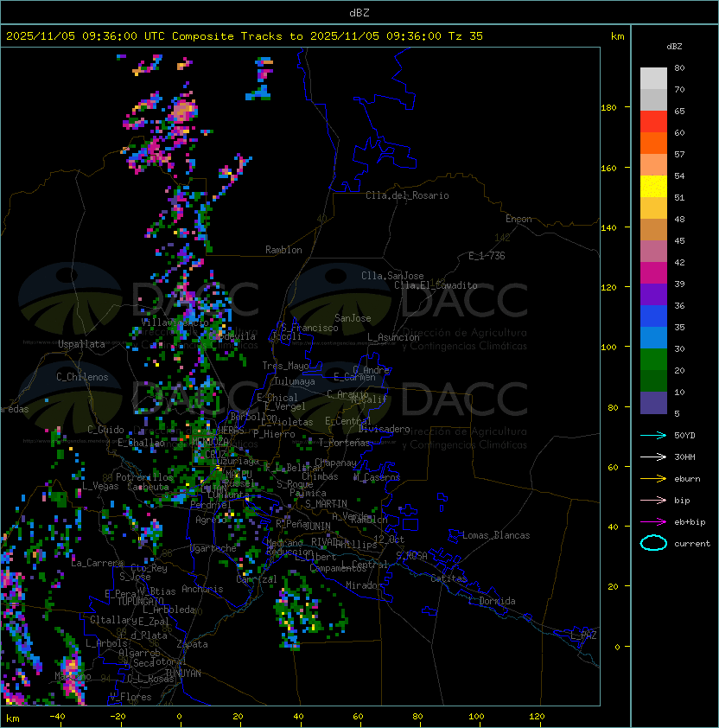The height and width of the screenshot is (728, 719).
Task: Select the light gray swatch near 80 dBZ
Action: [x=653, y=79]
